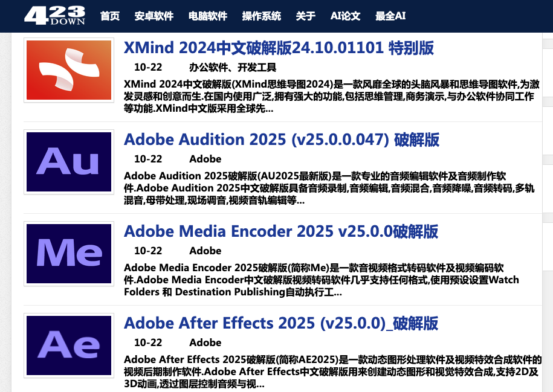Click the 10-22 date of After Effects post
This screenshot has width=553, height=392.
coord(148,342)
